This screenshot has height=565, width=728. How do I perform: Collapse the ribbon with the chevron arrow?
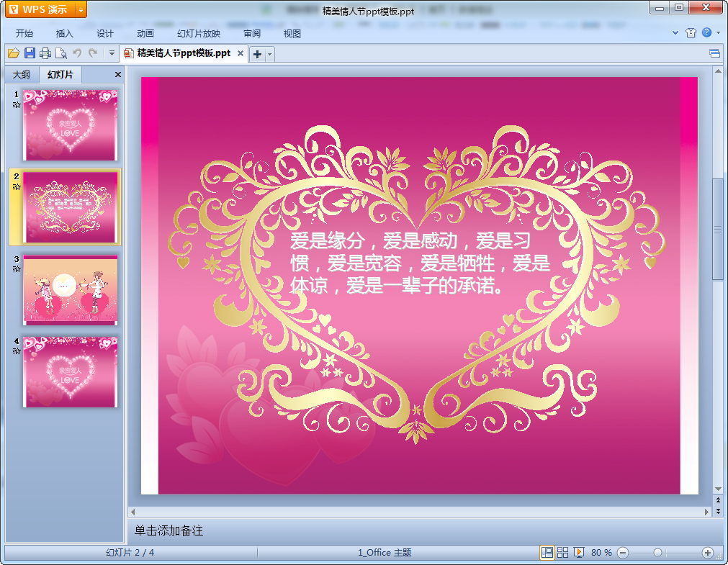click(675, 32)
